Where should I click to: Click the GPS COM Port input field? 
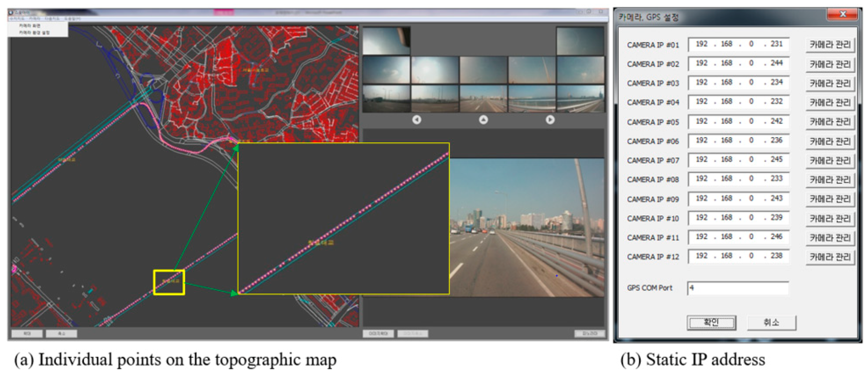pyautogui.click(x=738, y=288)
